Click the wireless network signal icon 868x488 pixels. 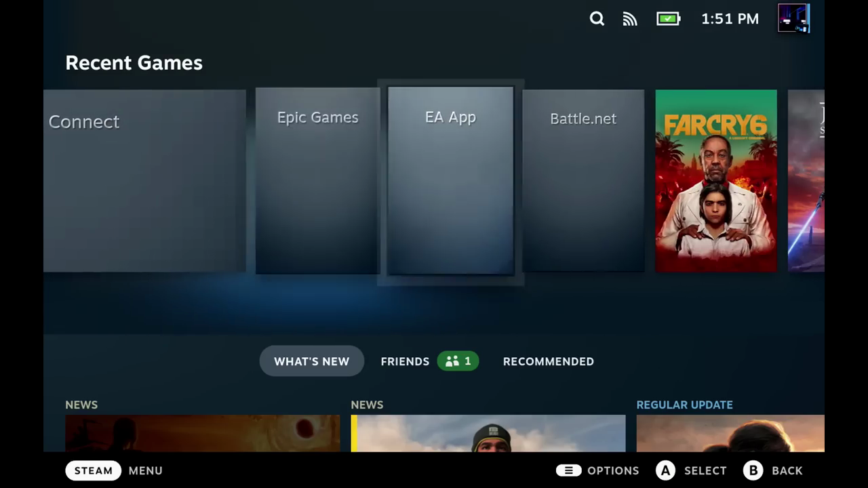(630, 19)
